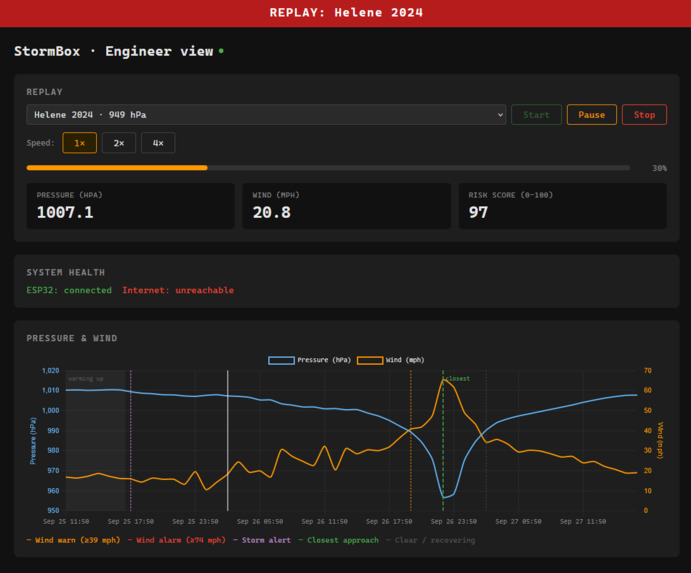The height and width of the screenshot is (573, 691).
Task: Click the pressure value 1007.1
Action: tap(65, 212)
